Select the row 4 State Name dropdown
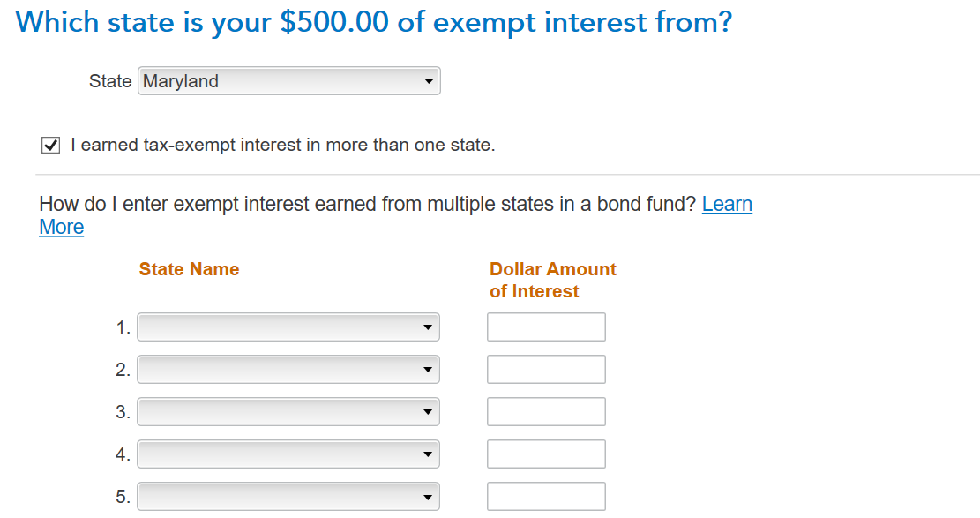 tap(288, 454)
